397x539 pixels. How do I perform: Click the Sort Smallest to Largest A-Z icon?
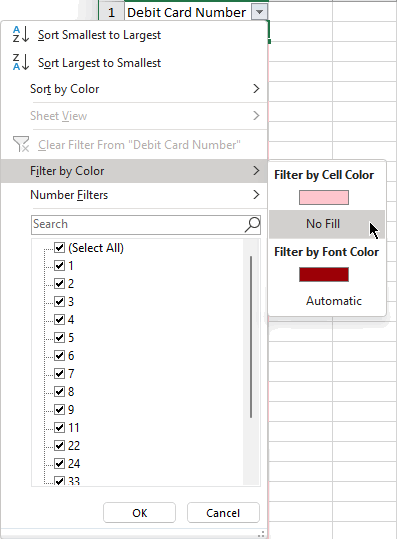pos(20,34)
